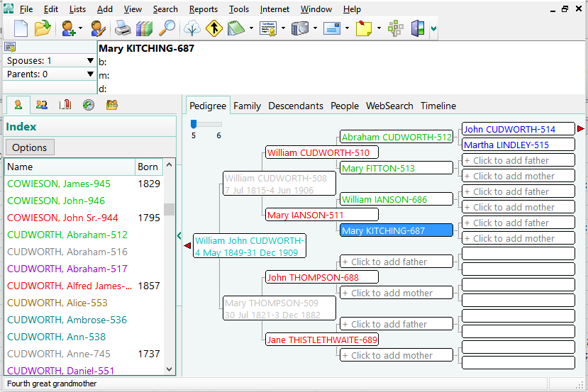Open the Lists menu
This screenshot has height=392, width=588.
pos(77,9)
